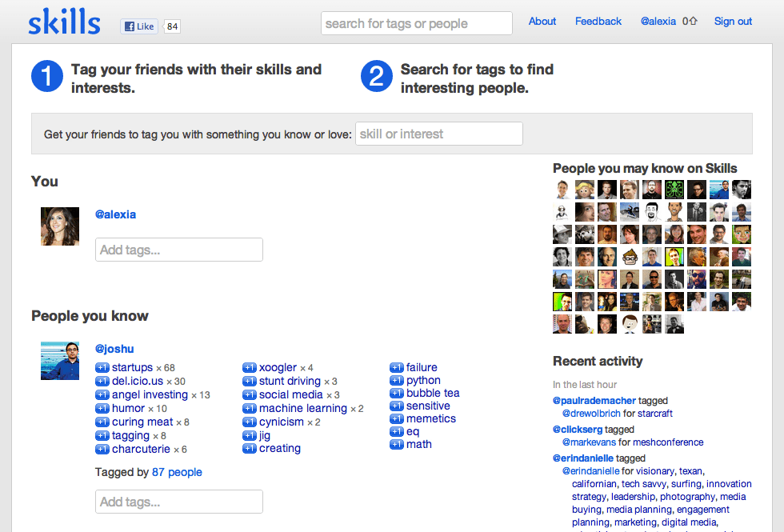
Task: Sign out of the account
Action: 733,22
